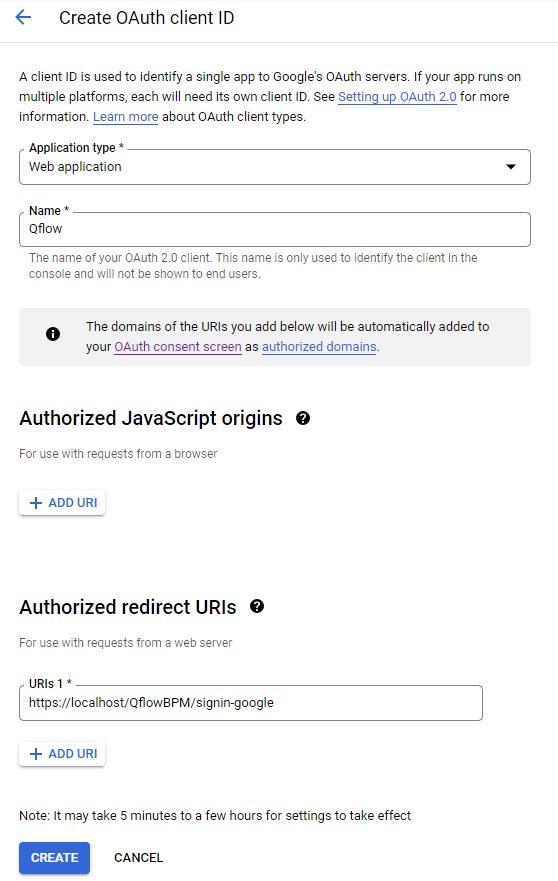The height and width of the screenshot is (881, 558).
Task: Visit the authorized domains link
Action: pos(319,347)
